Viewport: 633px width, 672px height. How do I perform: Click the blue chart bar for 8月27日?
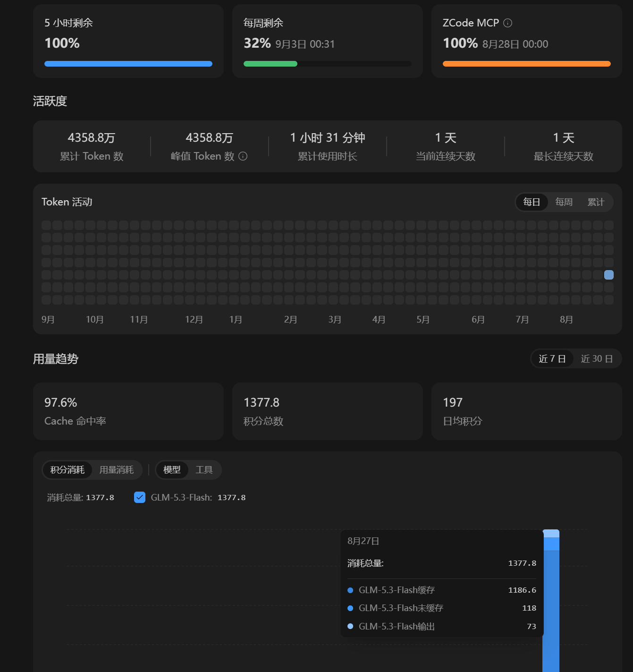point(551,601)
